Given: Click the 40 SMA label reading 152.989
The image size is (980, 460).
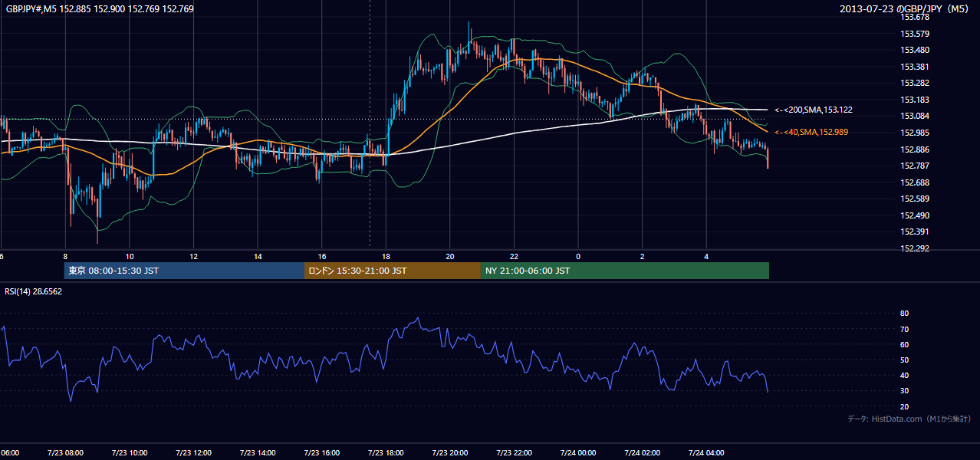Looking at the screenshot, I should (x=811, y=133).
